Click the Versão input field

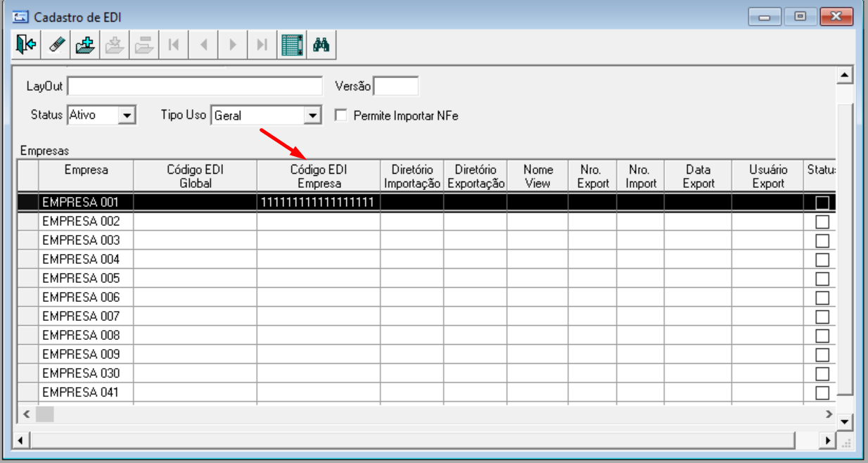pos(395,87)
